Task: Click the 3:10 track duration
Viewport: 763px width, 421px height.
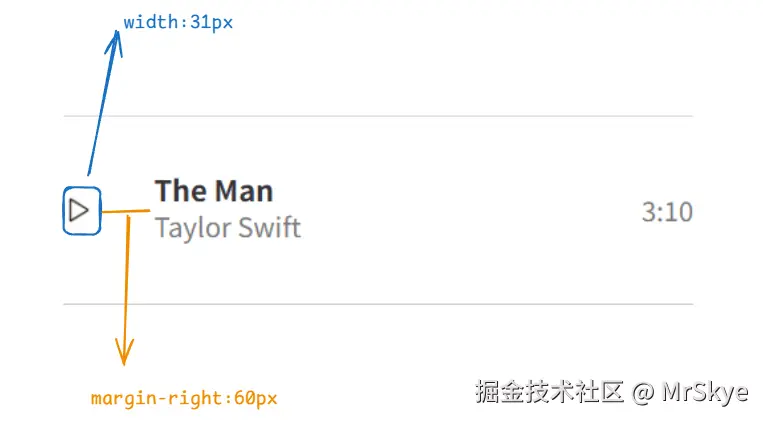Action: click(x=666, y=212)
